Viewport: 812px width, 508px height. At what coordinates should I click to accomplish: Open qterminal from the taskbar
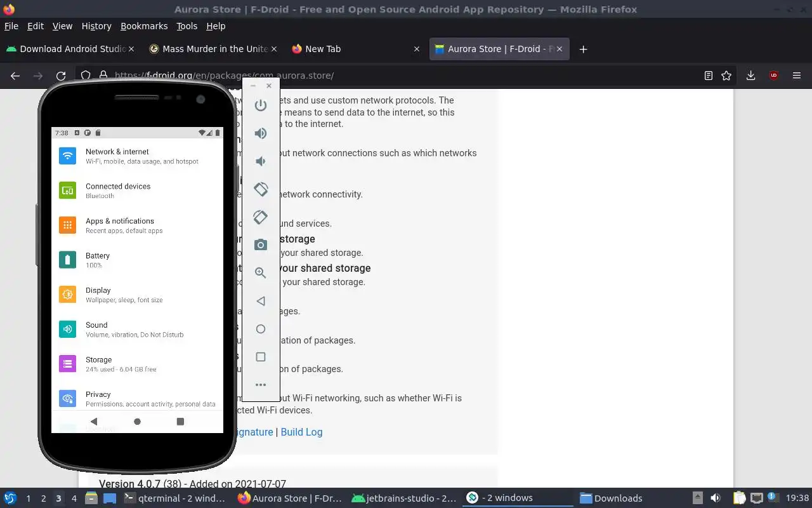pyautogui.click(x=176, y=498)
